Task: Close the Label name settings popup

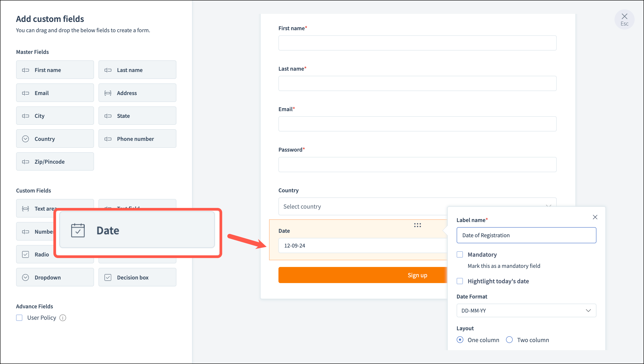Action: (x=595, y=217)
